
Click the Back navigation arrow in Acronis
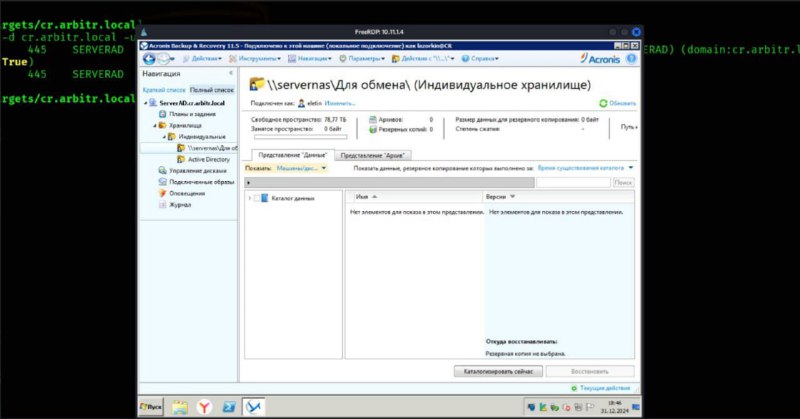[x=149, y=59]
